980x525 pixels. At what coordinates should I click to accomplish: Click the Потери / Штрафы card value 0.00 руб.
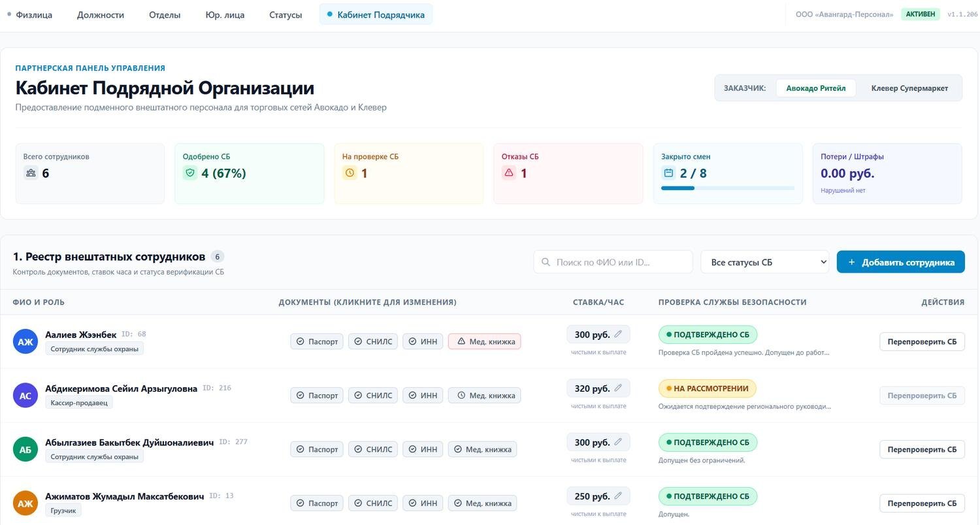(x=847, y=173)
